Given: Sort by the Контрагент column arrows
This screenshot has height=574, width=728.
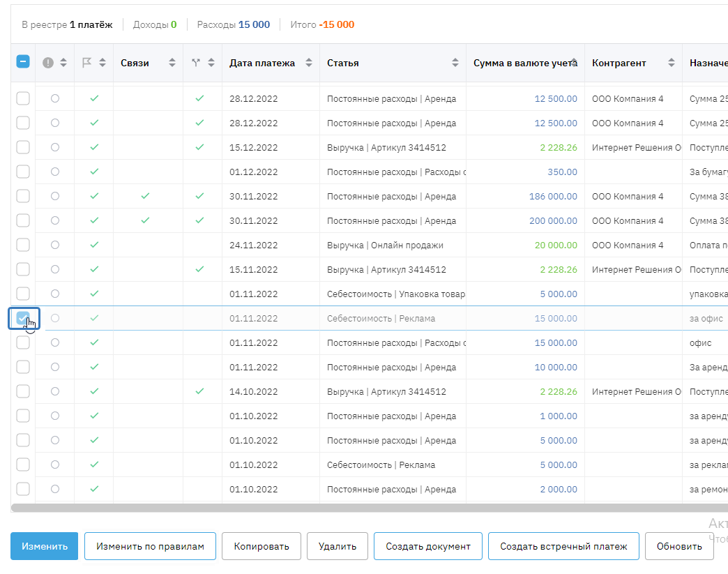Looking at the screenshot, I should [x=672, y=63].
